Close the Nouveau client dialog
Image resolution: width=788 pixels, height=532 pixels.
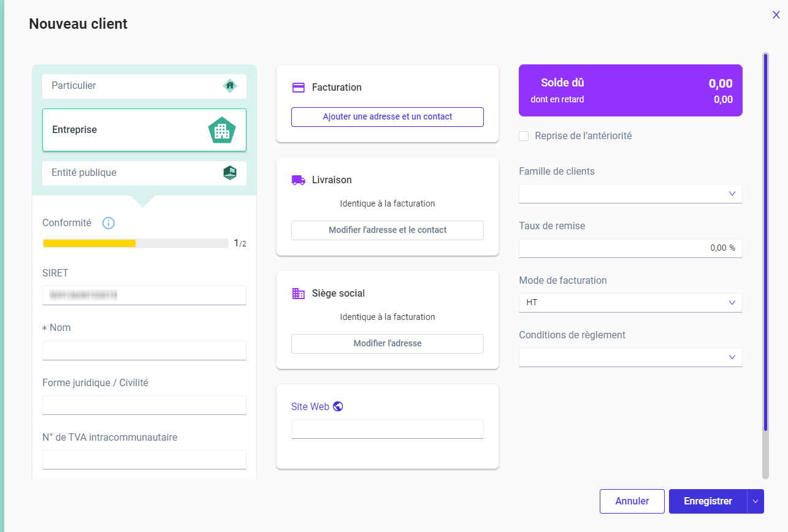[x=776, y=15]
